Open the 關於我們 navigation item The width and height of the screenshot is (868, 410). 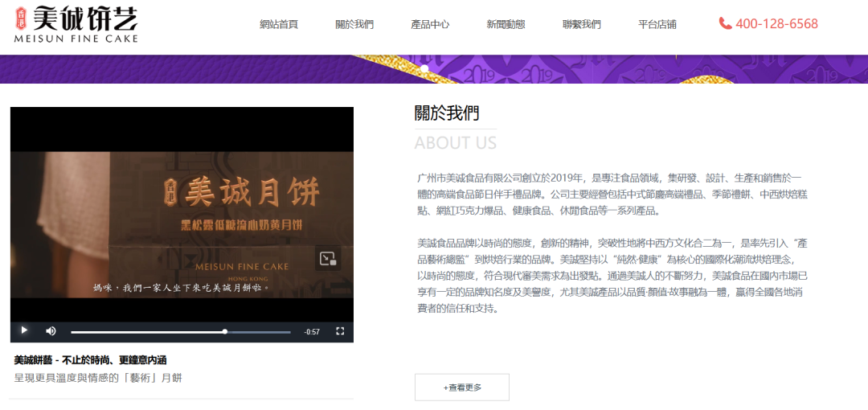tap(354, 24)
